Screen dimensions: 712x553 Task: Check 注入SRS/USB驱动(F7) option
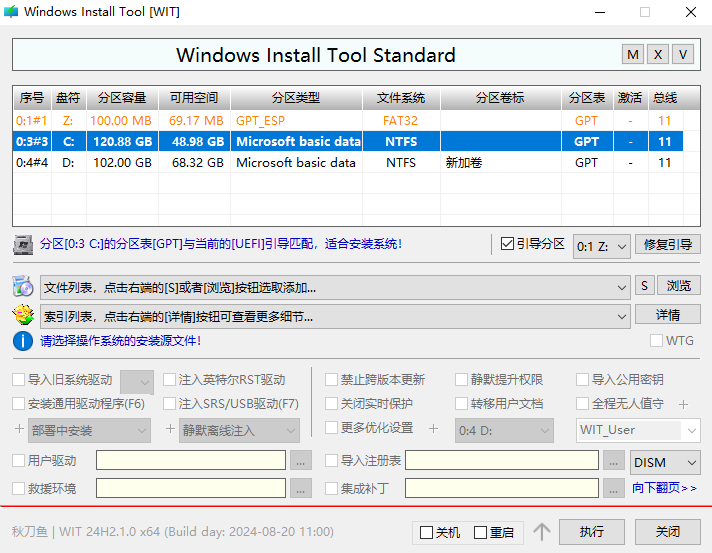169,404
